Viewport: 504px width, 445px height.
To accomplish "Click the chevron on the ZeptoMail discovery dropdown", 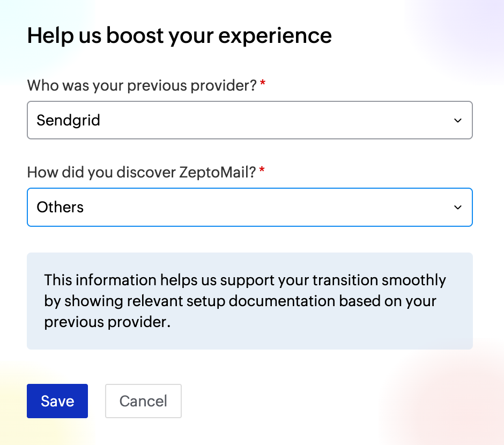I will [458, 207].
